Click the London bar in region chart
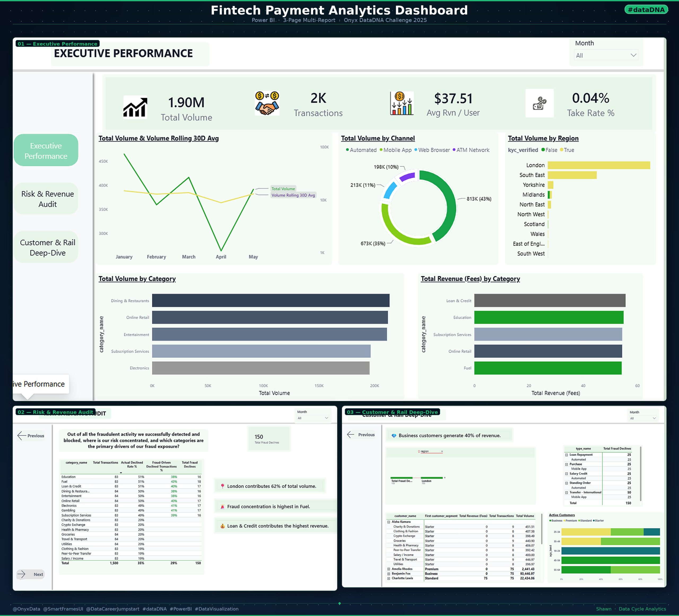Image resolution: width=679 pixels, height=616 pixels. click(599, 165)
